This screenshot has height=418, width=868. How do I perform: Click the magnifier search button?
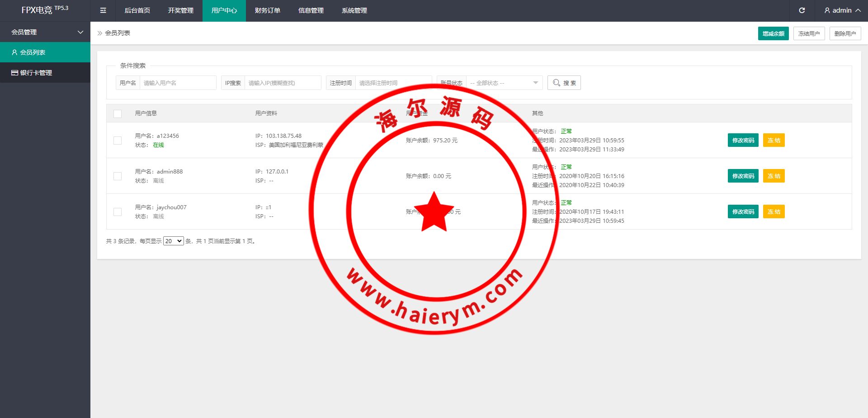point(564,83)
